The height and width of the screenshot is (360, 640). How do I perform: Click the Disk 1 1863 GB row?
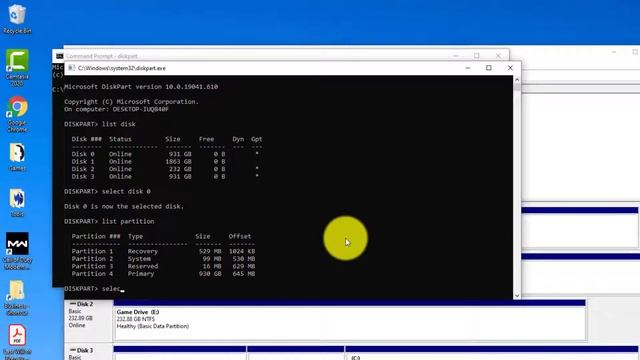149,161
